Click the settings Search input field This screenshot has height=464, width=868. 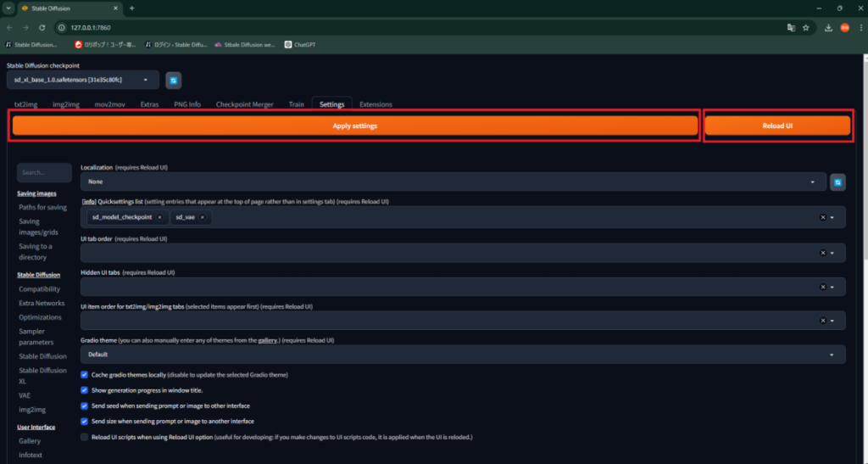click(x=44, y=172)
